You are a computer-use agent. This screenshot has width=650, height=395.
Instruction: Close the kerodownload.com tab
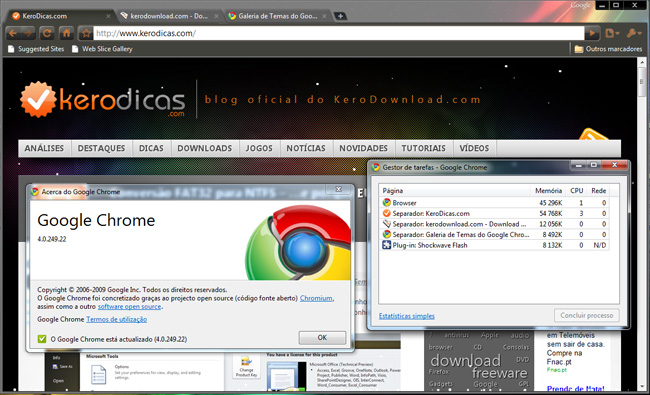[x=216, y=16]
